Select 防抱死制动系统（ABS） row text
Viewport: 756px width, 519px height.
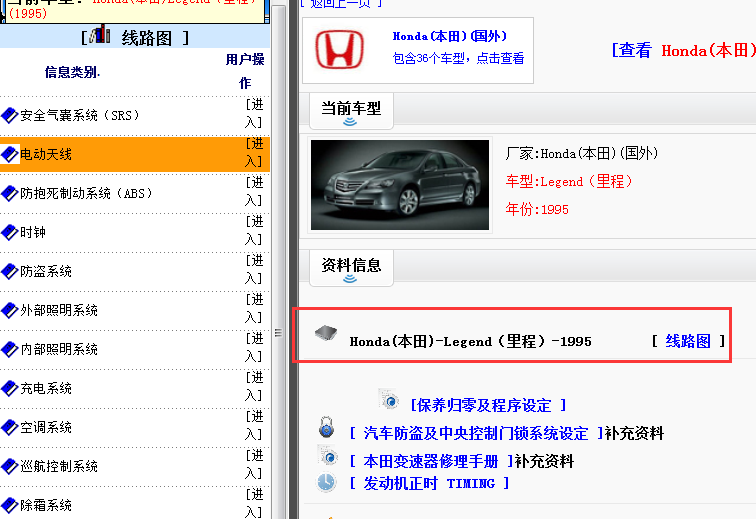point(86,193)
